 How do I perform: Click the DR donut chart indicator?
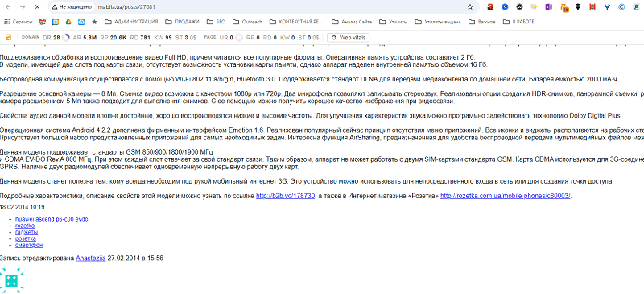(x=66, y=37)
